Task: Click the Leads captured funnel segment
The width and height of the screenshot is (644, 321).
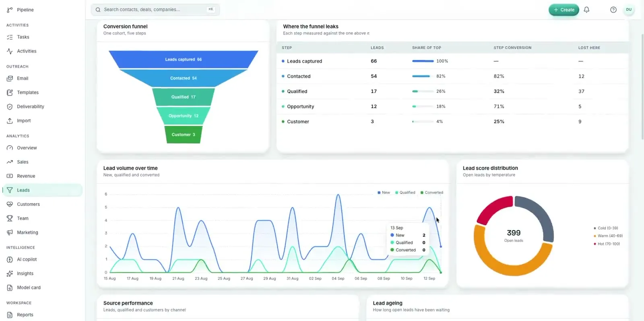Action: pos(184,60)
